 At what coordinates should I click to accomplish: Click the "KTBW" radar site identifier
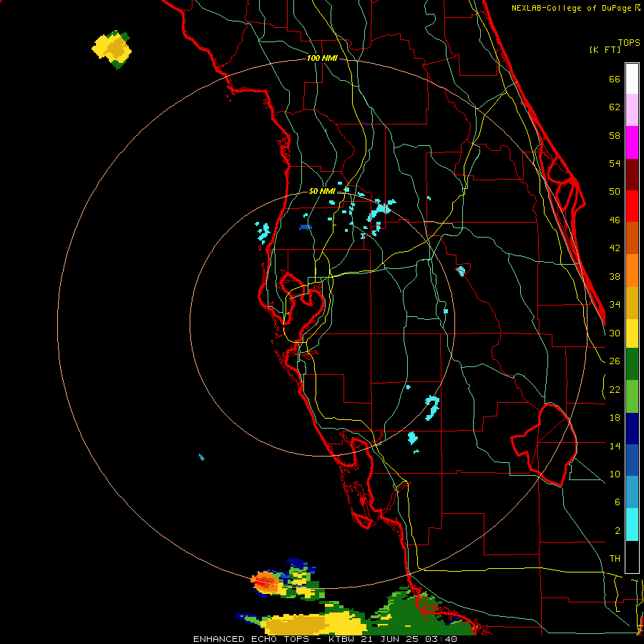(341, 639)
